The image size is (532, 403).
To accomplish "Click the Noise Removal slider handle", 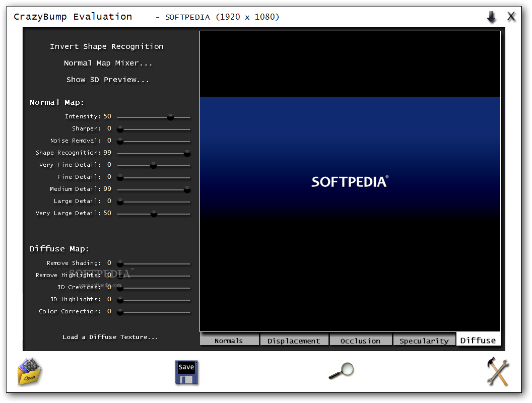I will [120, 141].
